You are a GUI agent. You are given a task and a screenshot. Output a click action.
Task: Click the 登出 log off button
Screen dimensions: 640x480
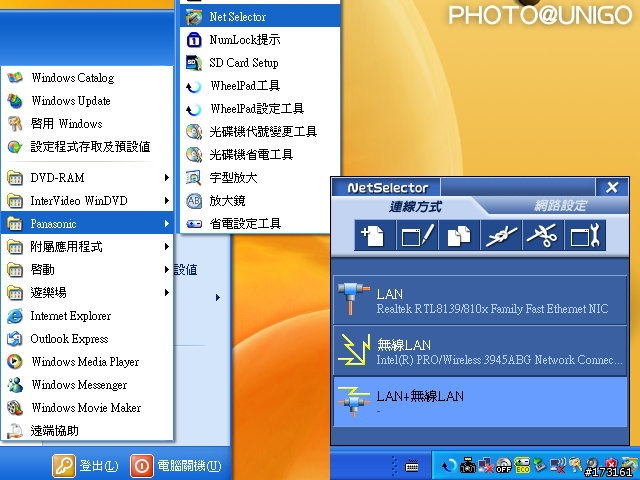point(86,466)
